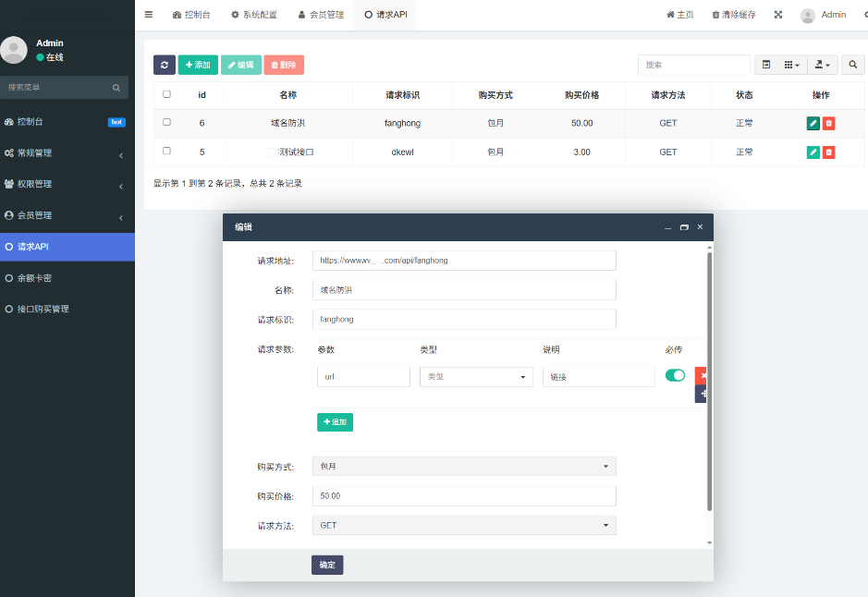Click the 确定 button in dialog
Viewport: 868px width, 597px height.
tap(327, 565)
